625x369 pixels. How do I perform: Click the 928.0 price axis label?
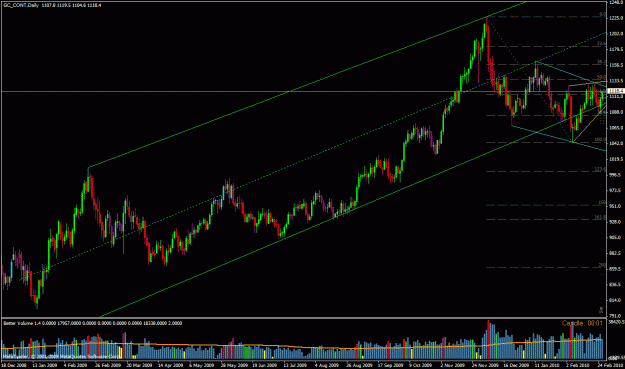[616, 222]
